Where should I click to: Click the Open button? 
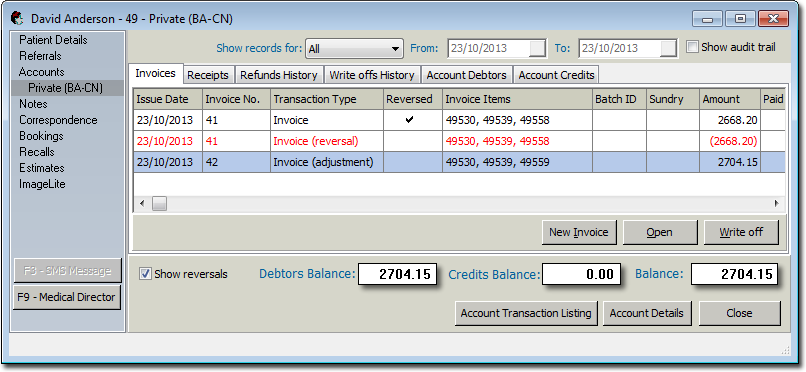[660, 232]
